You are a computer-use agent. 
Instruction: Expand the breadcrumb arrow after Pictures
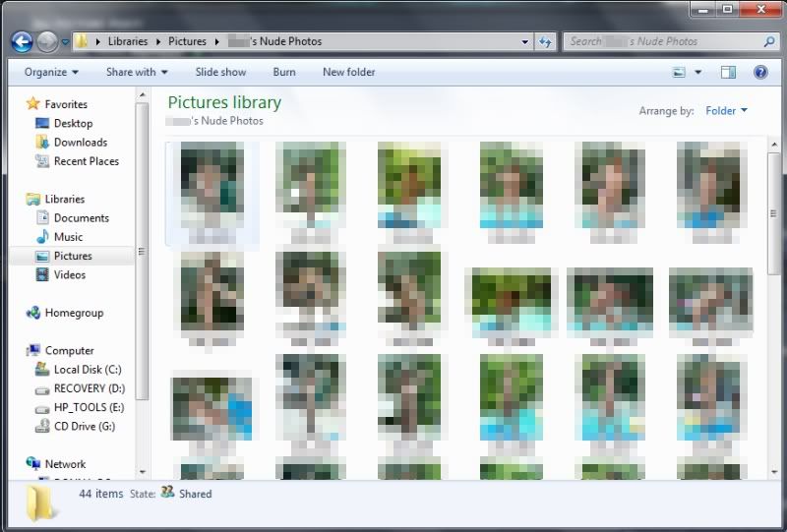pyautogui.click(x=216, y=41)
